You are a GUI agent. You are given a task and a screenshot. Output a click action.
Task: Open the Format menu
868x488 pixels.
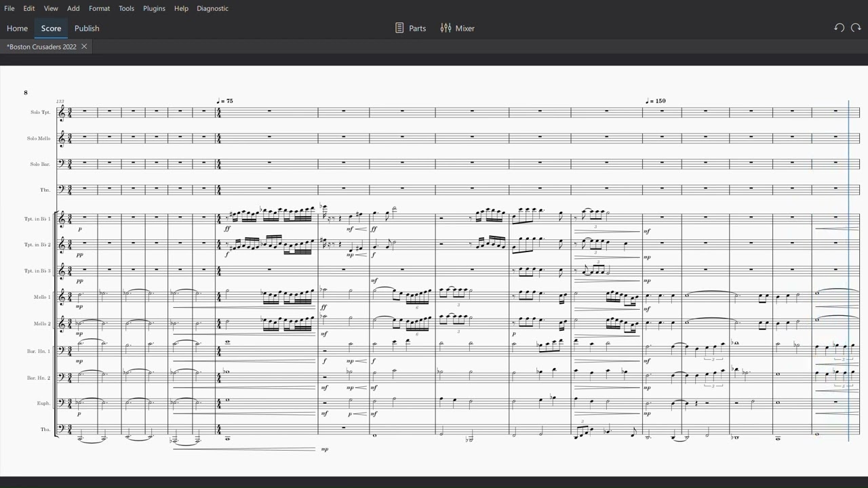click(x=99, y=8)
